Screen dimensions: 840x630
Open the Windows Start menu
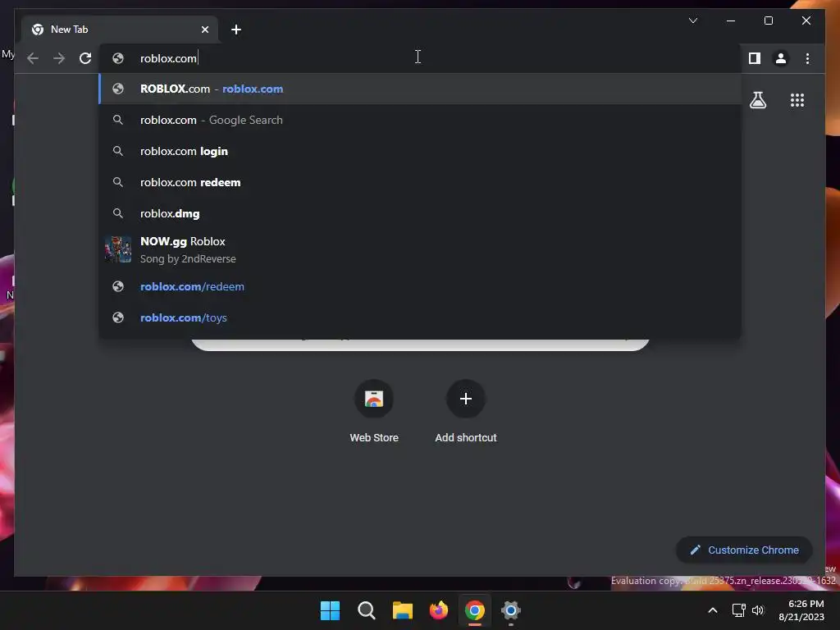click(x=330, y=610)
